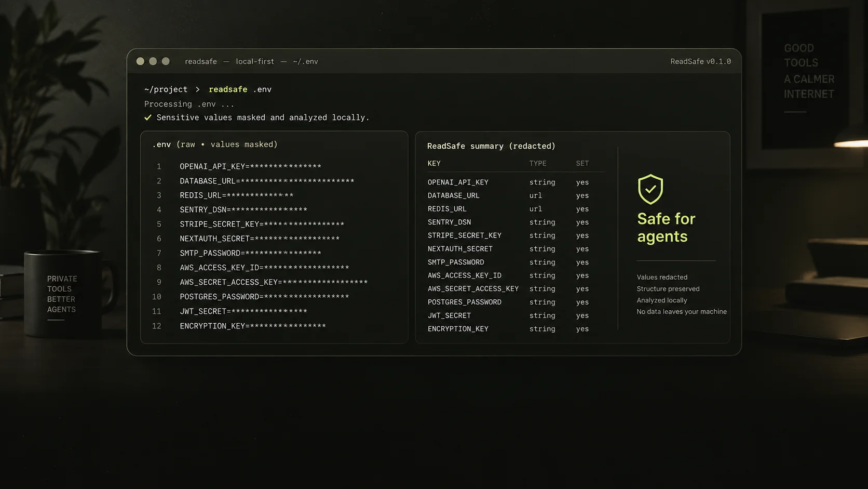
Task: Select line 12 ENCRYPTION_KEY masked entry
Action: coord(253,326)
